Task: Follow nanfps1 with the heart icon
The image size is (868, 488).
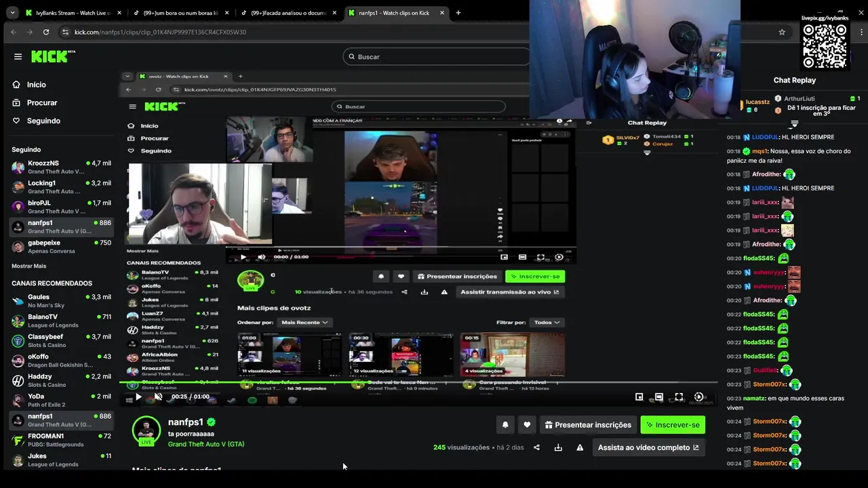Action: click(x=527, y=425)
